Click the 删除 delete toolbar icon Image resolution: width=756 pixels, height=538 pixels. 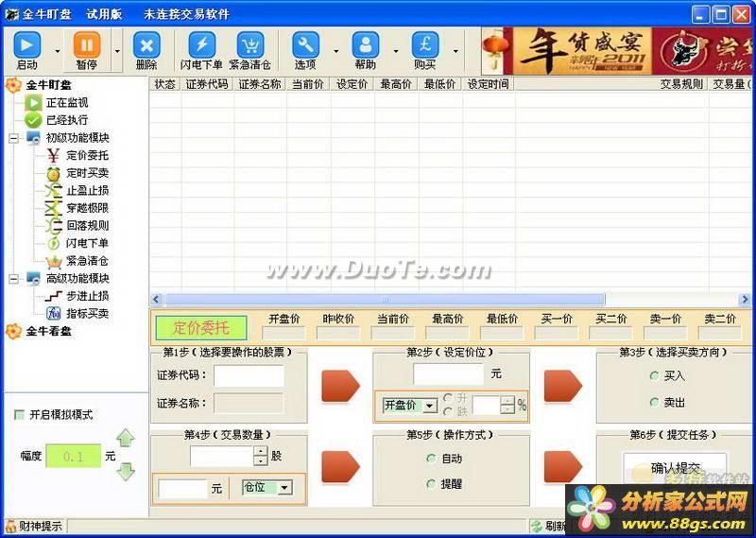[x=146, y=45]
